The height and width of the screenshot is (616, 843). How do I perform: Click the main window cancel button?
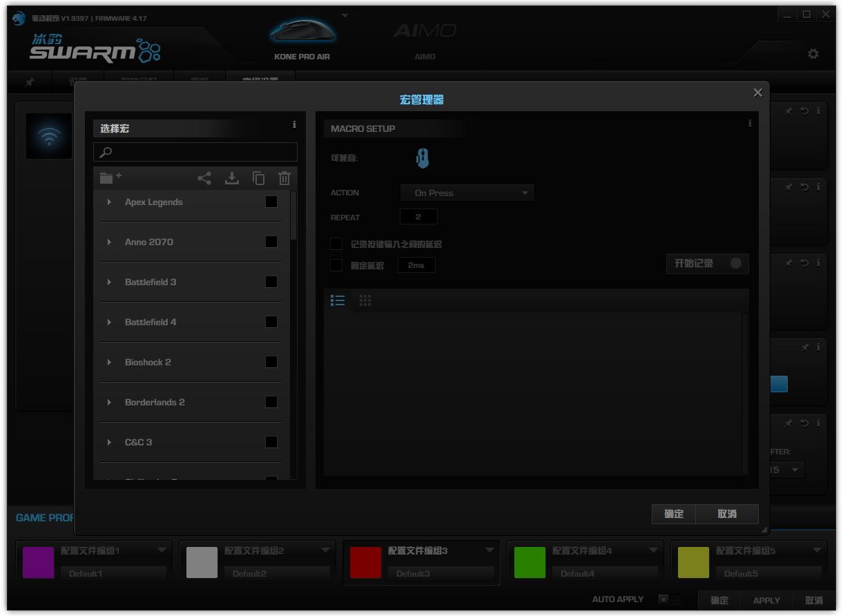point(814,600)
